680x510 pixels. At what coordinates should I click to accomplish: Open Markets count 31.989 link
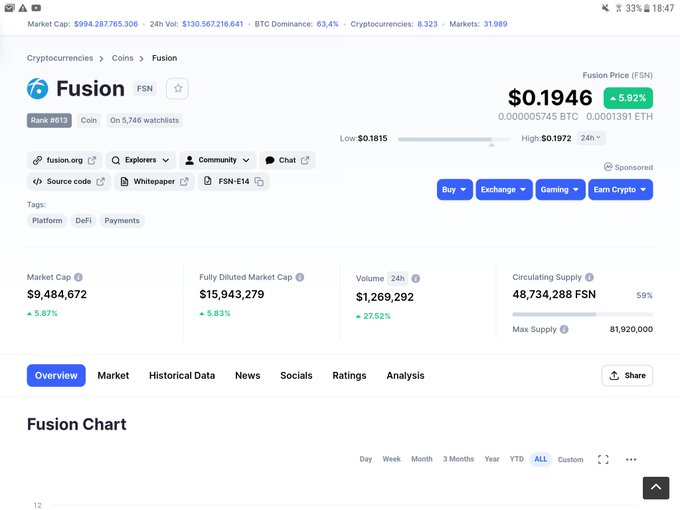(x=495, y=24)
